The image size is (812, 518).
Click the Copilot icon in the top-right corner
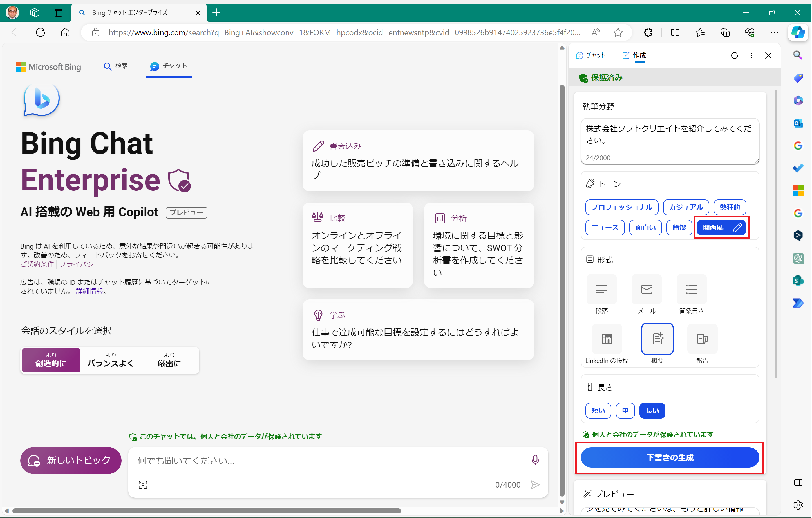(x=798, y=32)
